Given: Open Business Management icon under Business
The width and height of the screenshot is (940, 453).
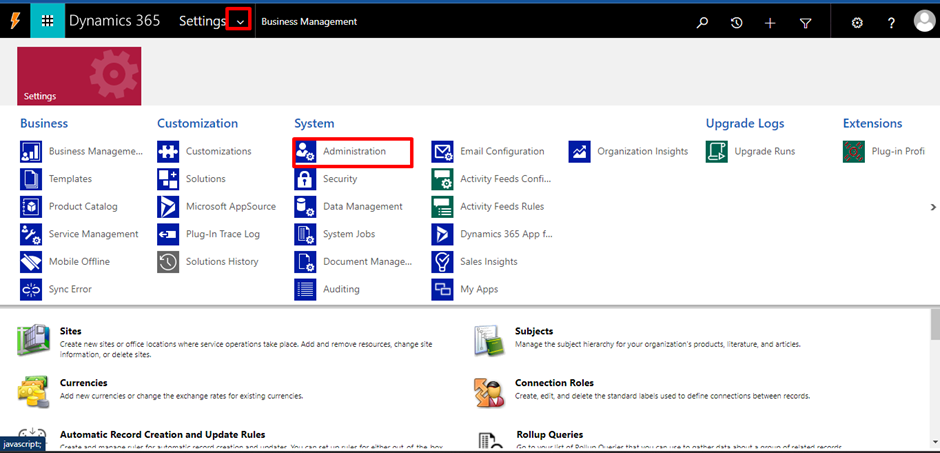Looking at the screenshot, I should click(x=31, y=152).
